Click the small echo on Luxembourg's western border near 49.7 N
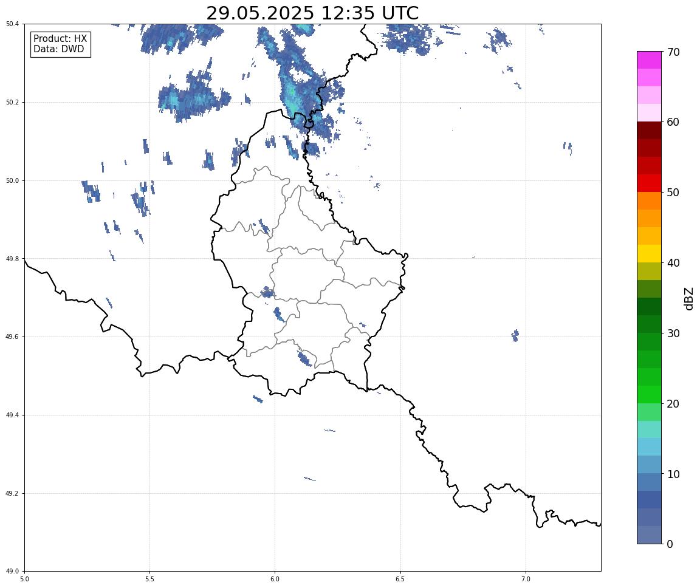700x588 pixels. (x=267, y=293)
